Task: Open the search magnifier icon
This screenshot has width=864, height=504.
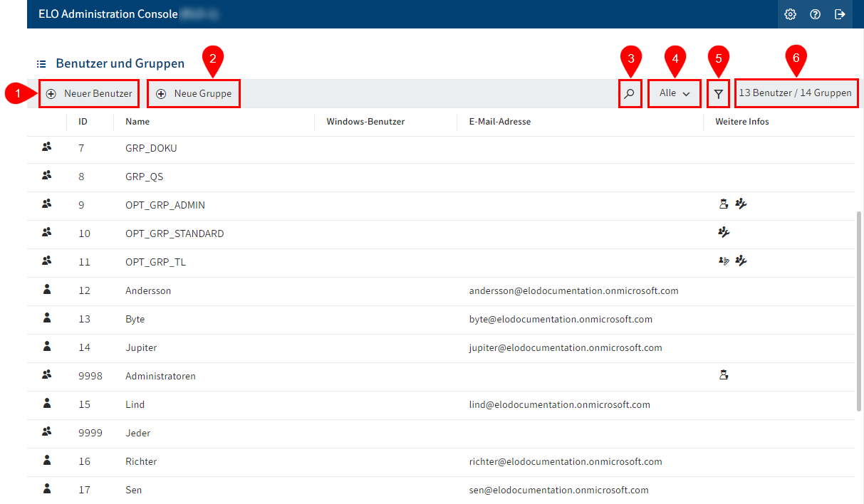Action: tap(630, 93)
